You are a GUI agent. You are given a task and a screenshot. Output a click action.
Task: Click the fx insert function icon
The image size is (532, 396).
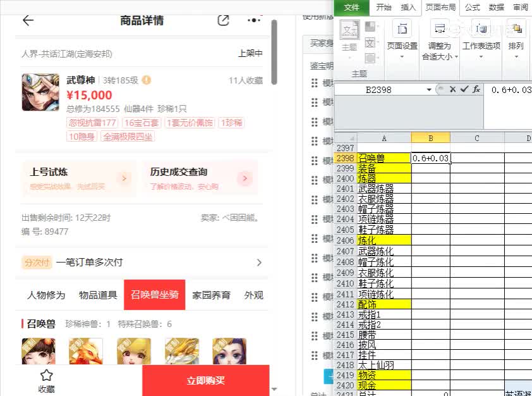[x=476, y=90]
